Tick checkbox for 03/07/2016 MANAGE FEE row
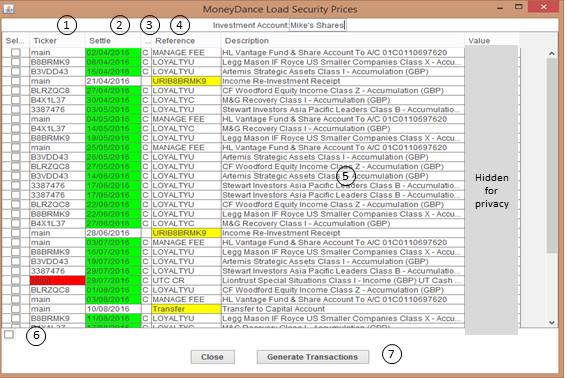 pyautogui.click(x=16, y=242)
